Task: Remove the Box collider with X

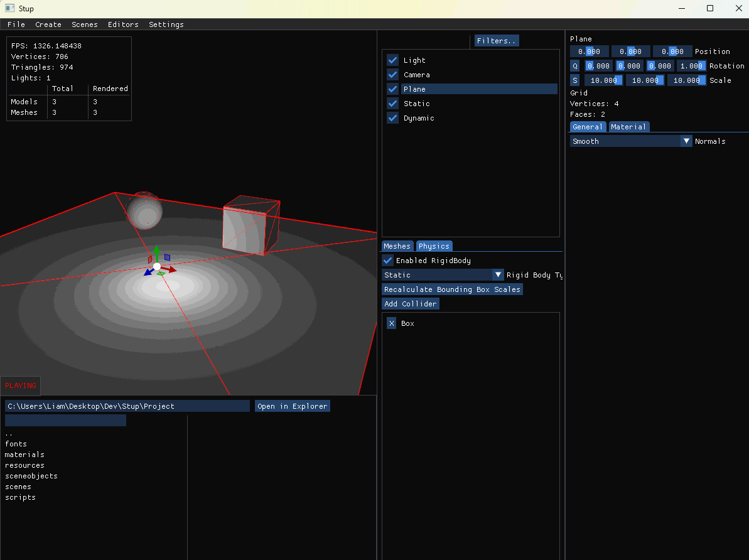Action: 391,323
